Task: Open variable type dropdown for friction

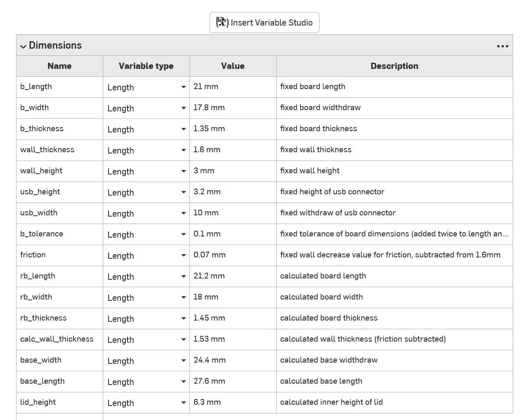Action: [x=146, y=256]
